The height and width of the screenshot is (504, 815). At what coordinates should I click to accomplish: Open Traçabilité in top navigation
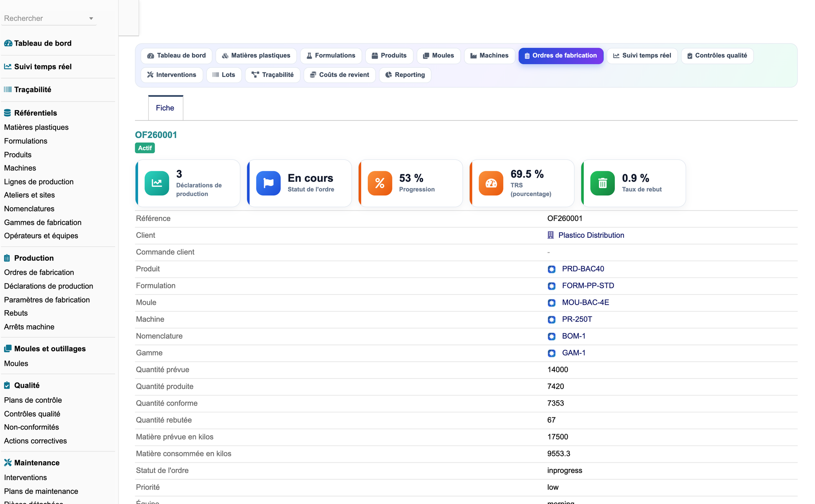point(273,75)
